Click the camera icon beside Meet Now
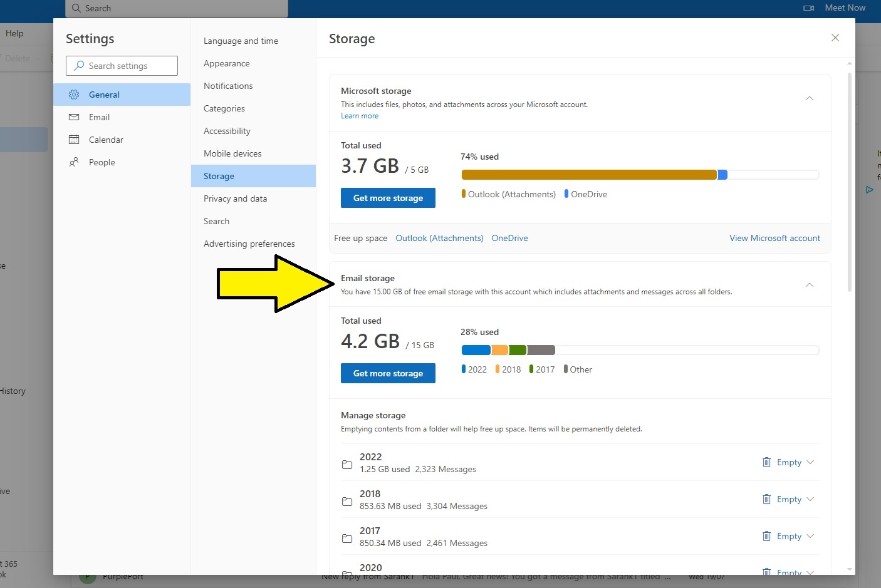 [808, 8]
